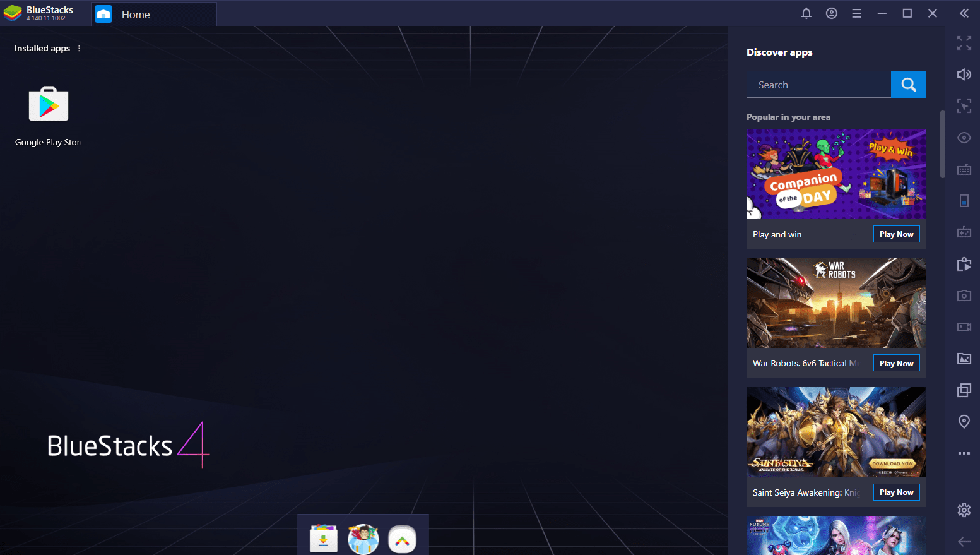Set location with the map pin icon
Viewport: 980px width, 555px height.
(x=964, y=422)
